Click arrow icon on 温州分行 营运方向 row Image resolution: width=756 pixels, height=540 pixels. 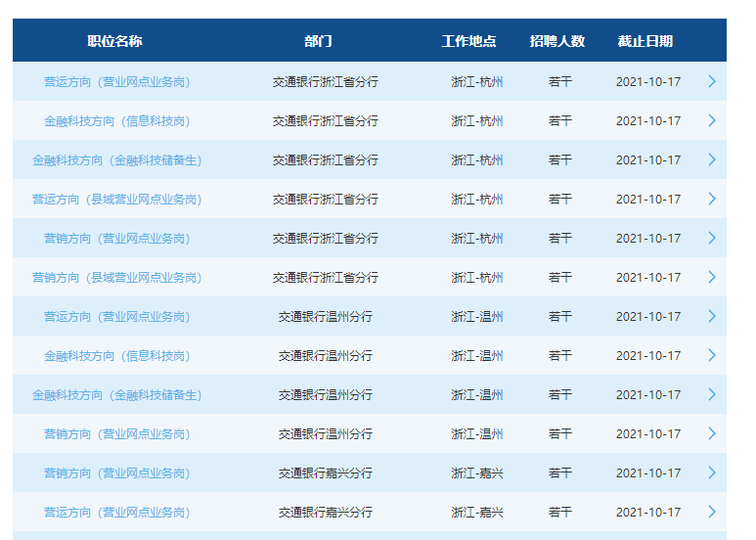click(711, 316)
